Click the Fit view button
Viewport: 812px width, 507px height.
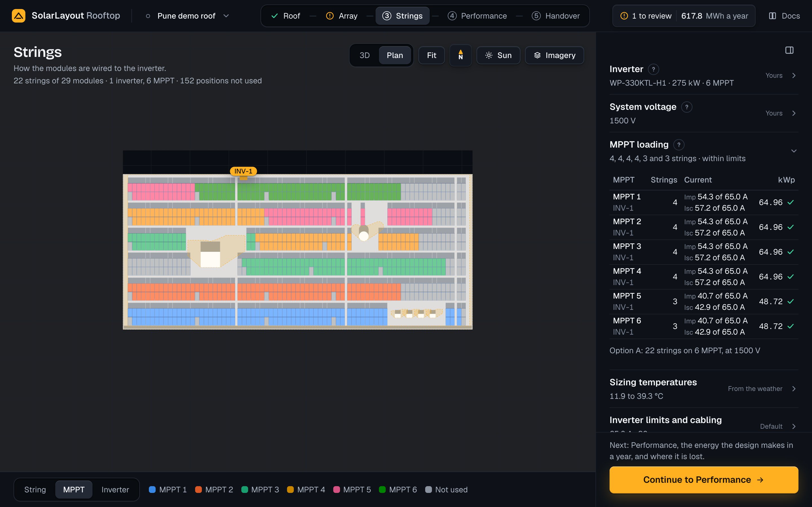click(431, 55)
